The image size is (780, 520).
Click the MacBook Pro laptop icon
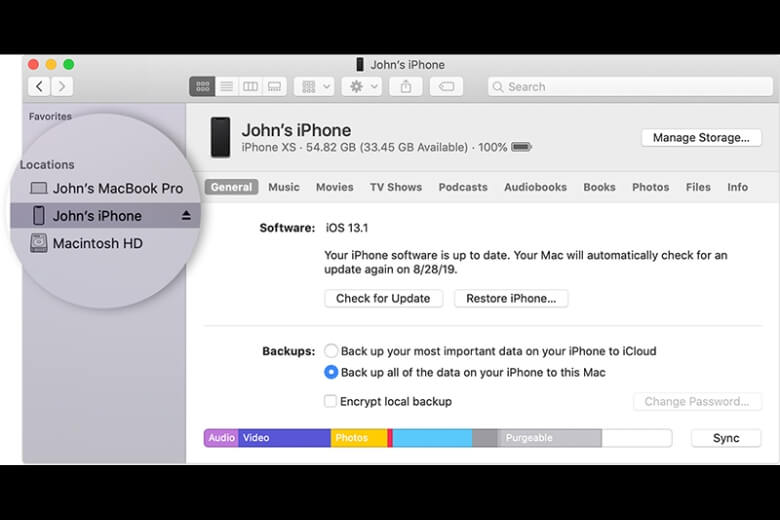pyautogui.click(x=39, y=188)
